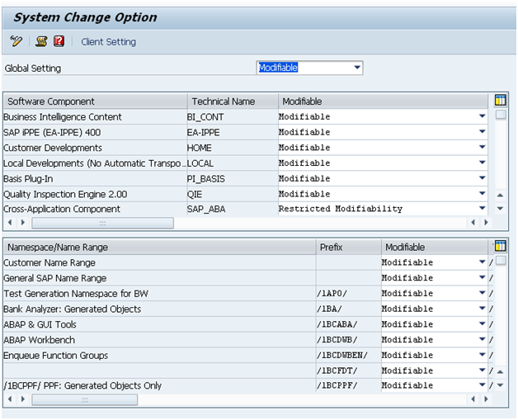Expand Modifiable dropdown for /1APO/ prefix

tap(482, 293)
